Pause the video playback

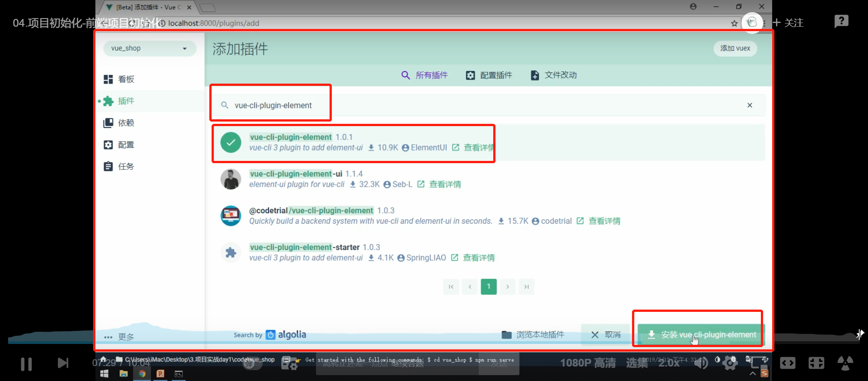[26, 364]
